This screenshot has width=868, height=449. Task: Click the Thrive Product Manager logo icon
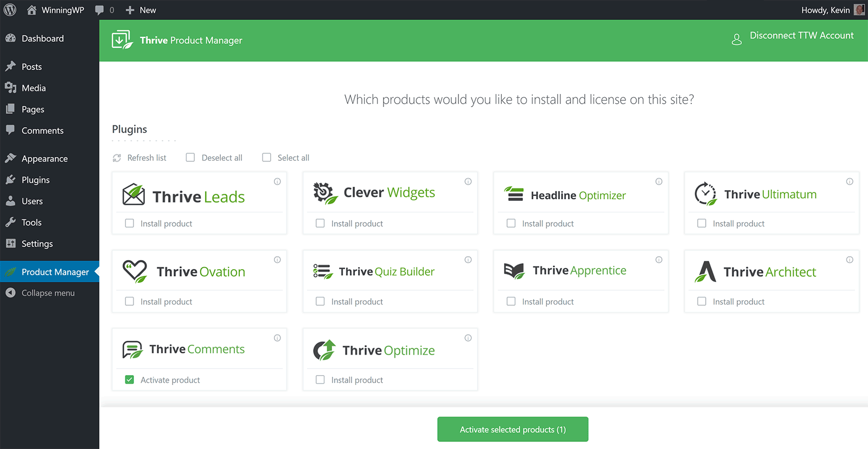tap(122, 40)
